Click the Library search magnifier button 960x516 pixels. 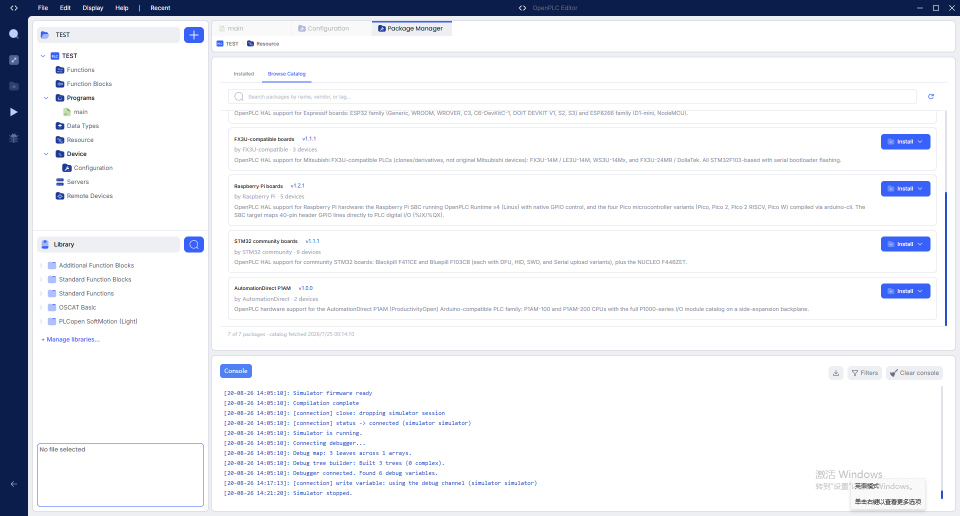[194, 245]
